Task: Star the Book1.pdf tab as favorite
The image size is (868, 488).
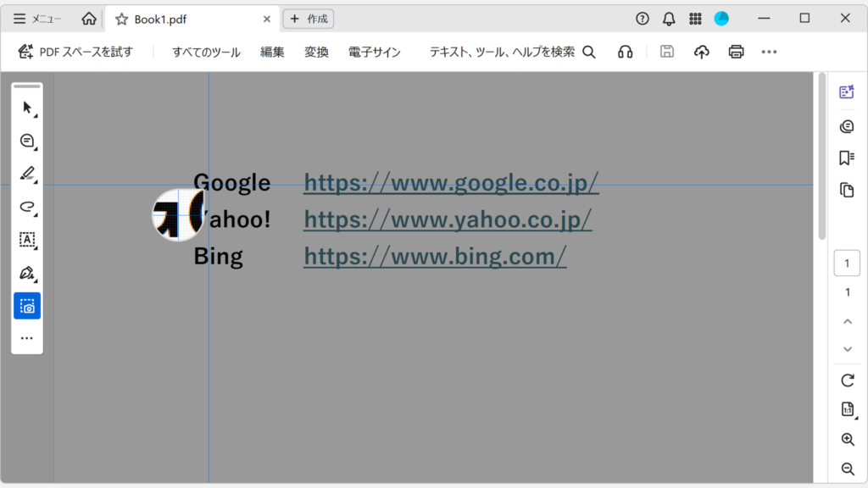Action: click(x=121, y=19)
